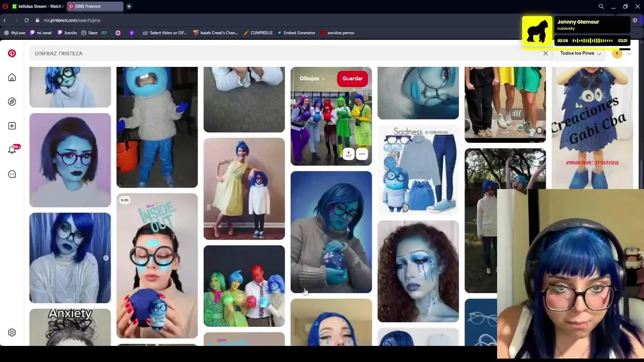The width and height of the screenshot is (644, 362).
Task: Open the Embed Generator bookmark
Action: (x=296, y=33)
